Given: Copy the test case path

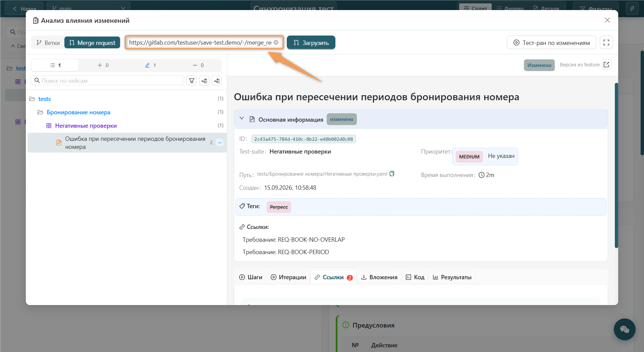Looking at the screenshot, I should pos(392,174).
